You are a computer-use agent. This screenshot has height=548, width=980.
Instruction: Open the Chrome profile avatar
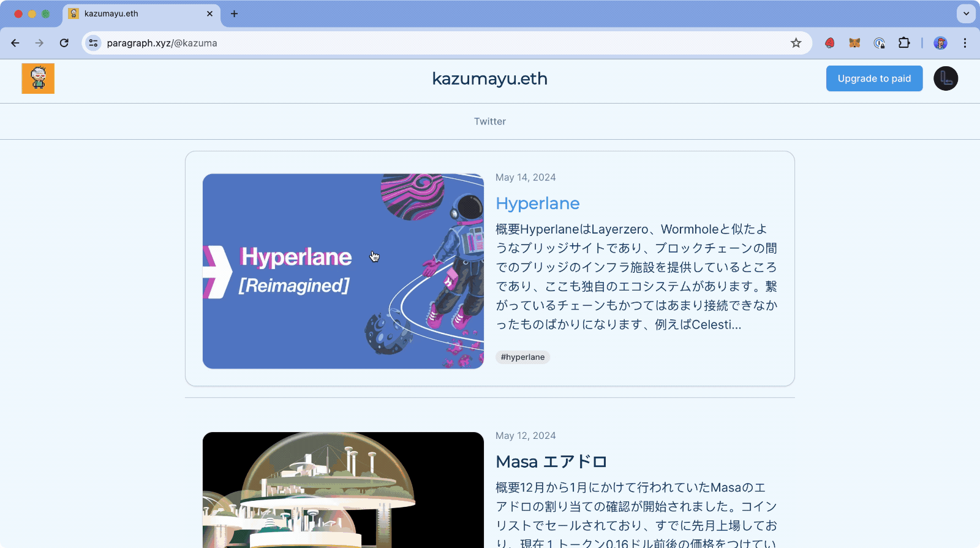coord(940,43)
